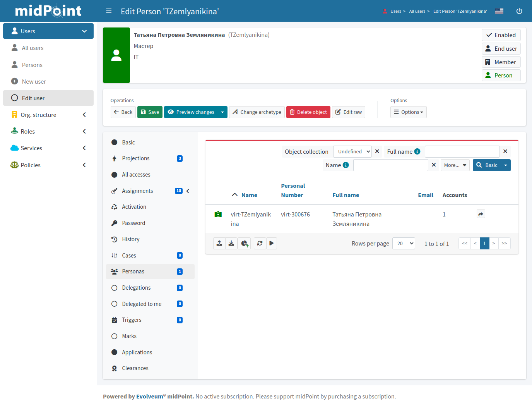
Task: Expand Policies sidebar section
Action: 48,165
